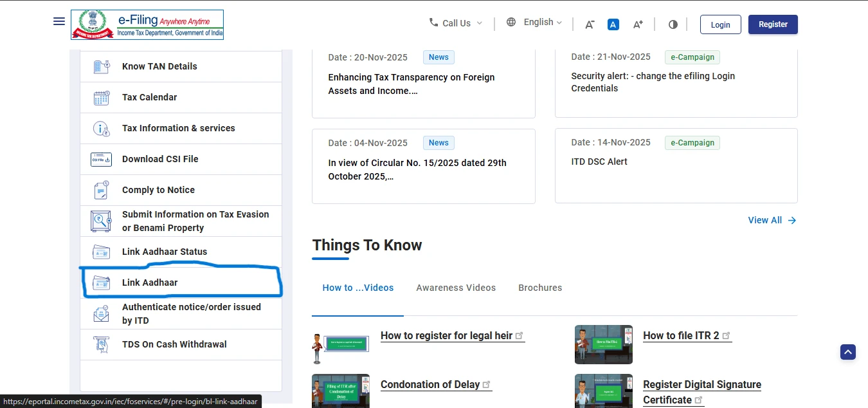Screen dimensions: 868x408
Task: Open the hamburger navigation menu
Action: 59,21
